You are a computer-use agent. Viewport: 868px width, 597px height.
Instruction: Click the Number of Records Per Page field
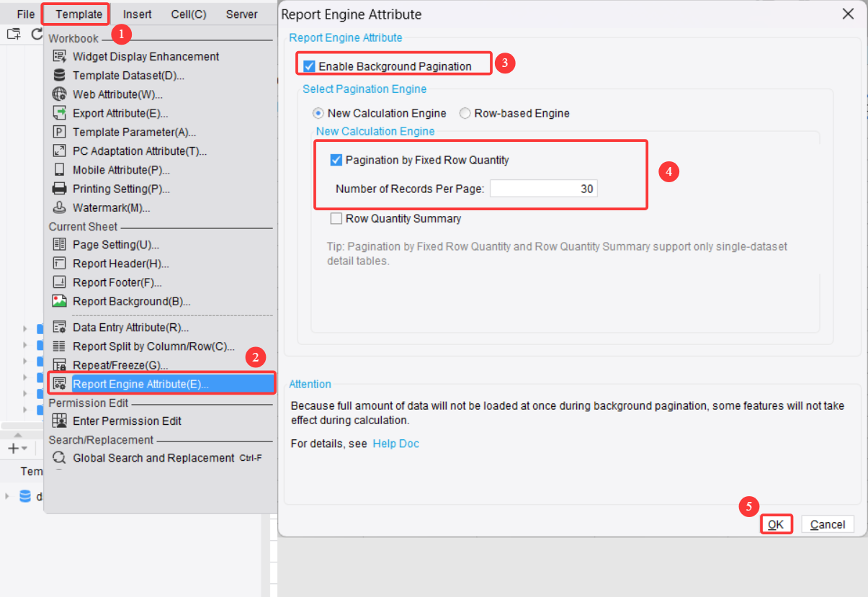pos(544,189)
